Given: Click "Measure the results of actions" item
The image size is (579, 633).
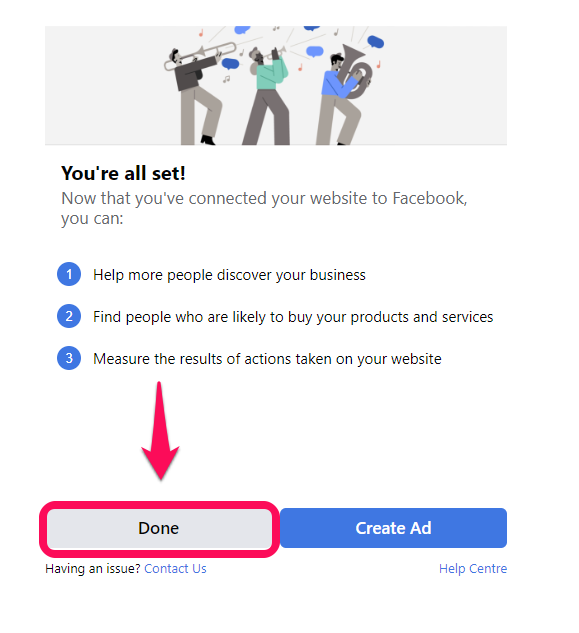Looking at the screenshot, I should click(x=267, y=359).
